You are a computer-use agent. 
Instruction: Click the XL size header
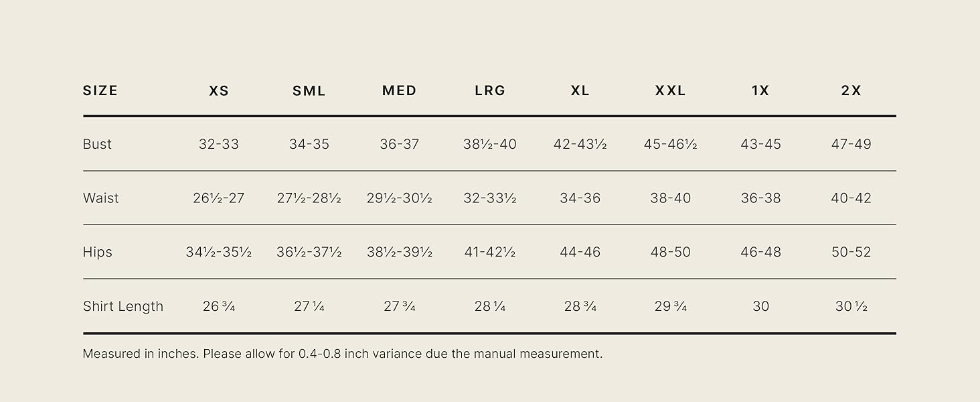(x=580, y=90)
